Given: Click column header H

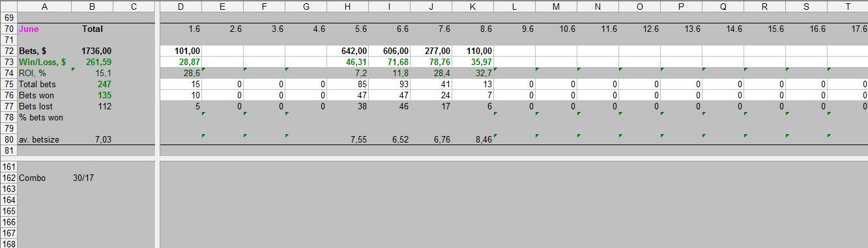Looking at the screenshot, I should tap(347, 7).
